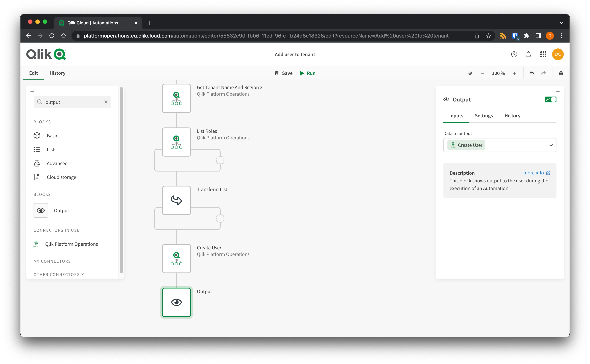Expand Other Connectors section
Screen dimensions: 590x364
click(59, 274)
